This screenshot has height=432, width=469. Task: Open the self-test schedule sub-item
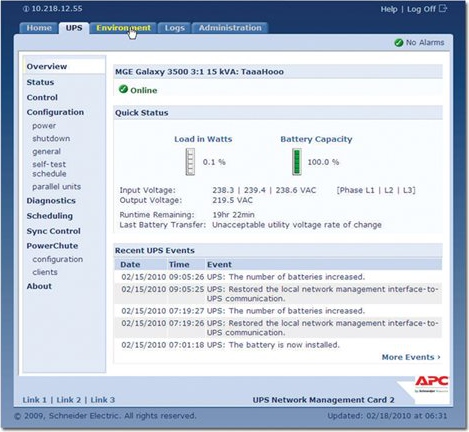49,169
